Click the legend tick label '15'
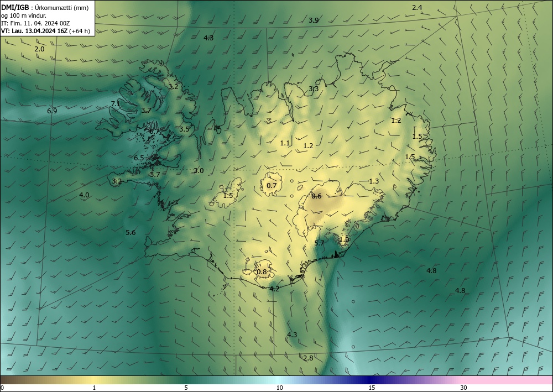 [372, 388]
